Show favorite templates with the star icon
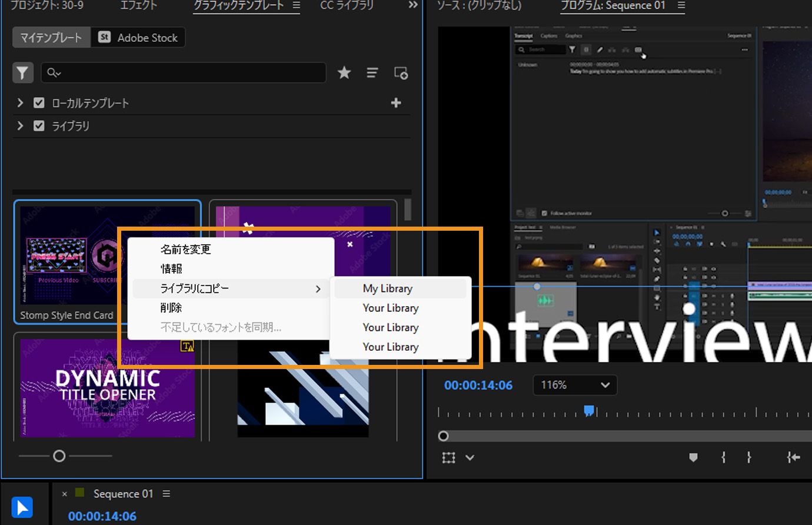Viewport: 812px width, 525px height. 344,72
